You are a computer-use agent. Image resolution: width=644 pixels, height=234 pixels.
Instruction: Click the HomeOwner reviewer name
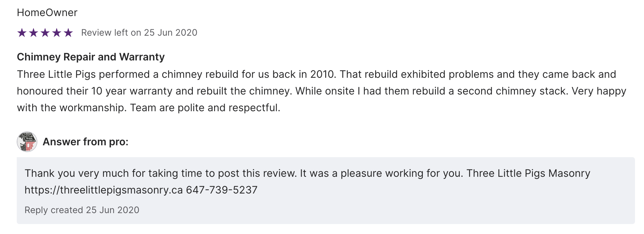[x=47, y=13]
